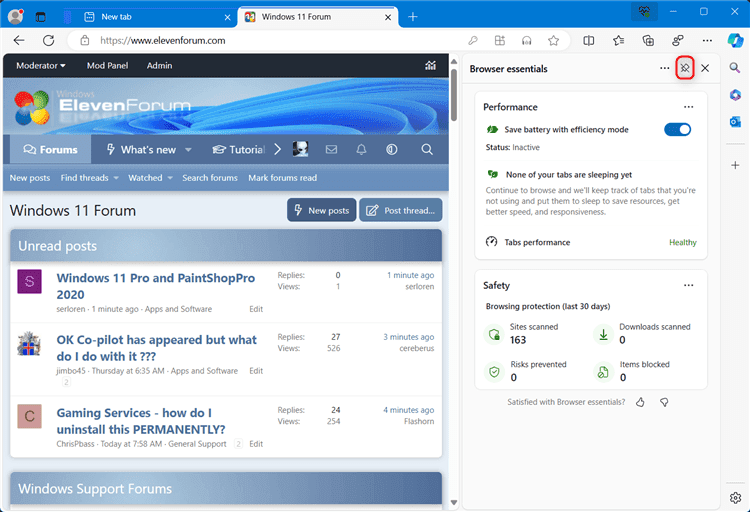Start Read aloud headphones icon
750x512 pixels.
pyautogui.click(x=527, y=41)
